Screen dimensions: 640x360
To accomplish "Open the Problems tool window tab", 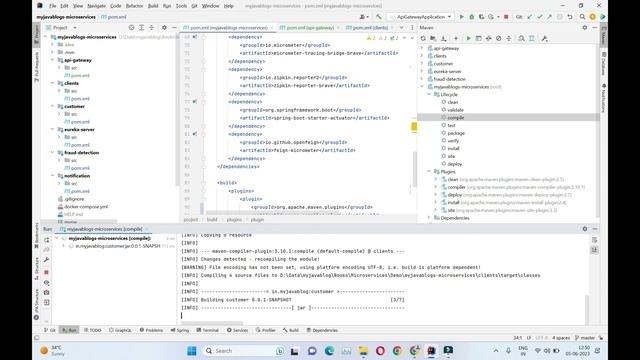I will (151, 330).
